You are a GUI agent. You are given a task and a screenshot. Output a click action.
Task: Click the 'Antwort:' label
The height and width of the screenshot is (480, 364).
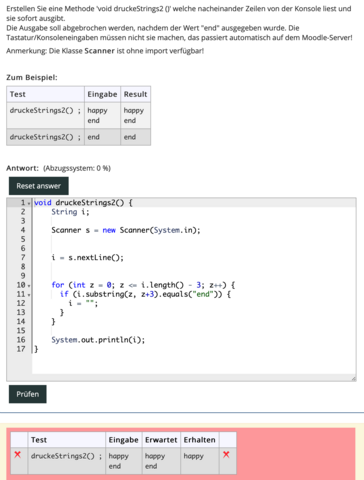22,168
